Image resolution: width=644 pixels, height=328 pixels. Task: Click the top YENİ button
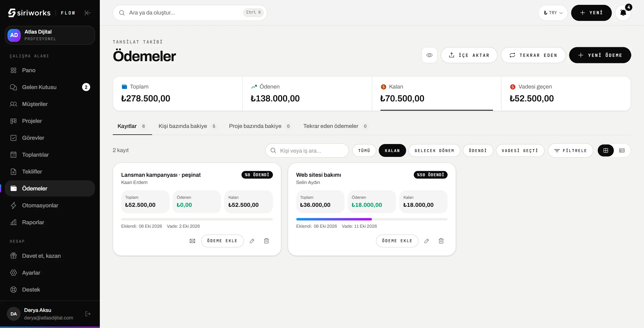(591, 13)
